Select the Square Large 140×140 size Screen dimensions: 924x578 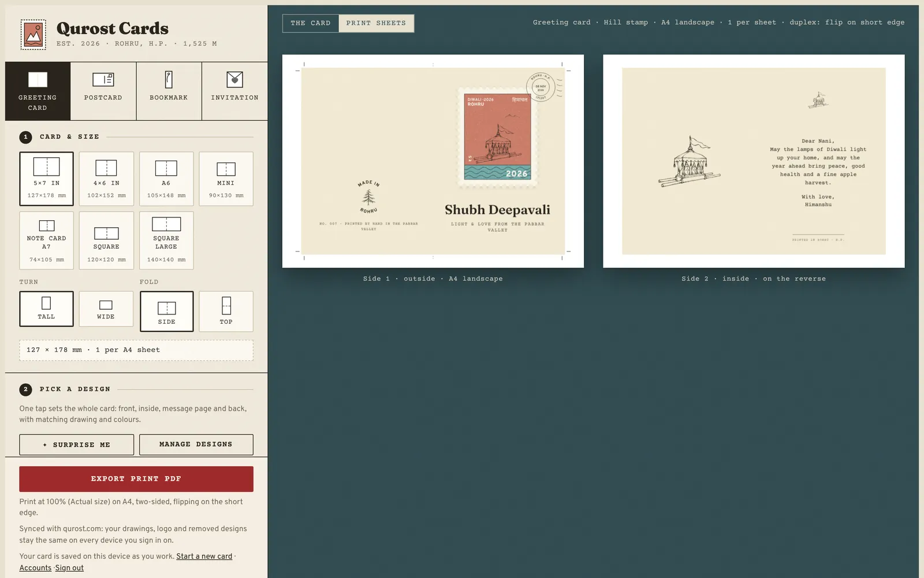point(166,240)
